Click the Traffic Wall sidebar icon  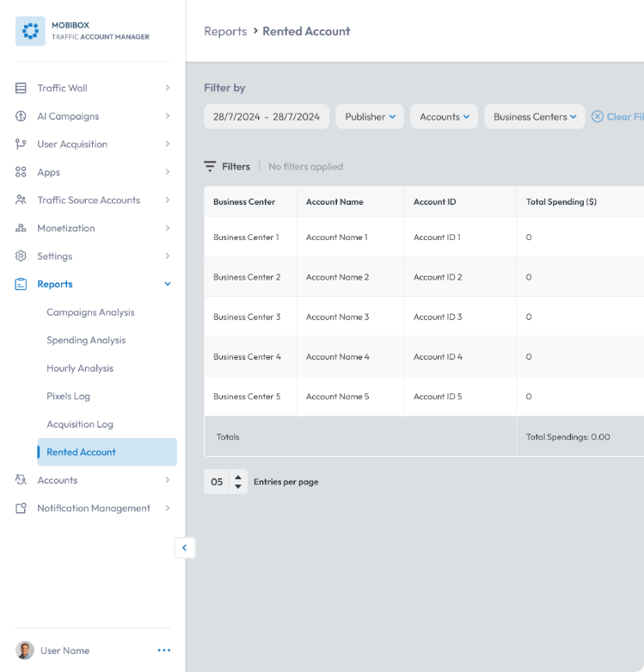point(21,88)
